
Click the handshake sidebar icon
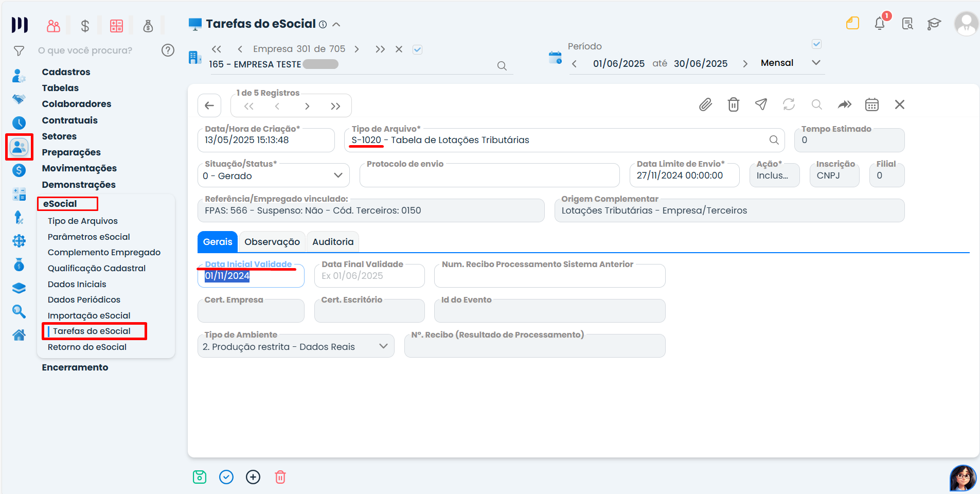pyautogui.click(x=19, y=98)
